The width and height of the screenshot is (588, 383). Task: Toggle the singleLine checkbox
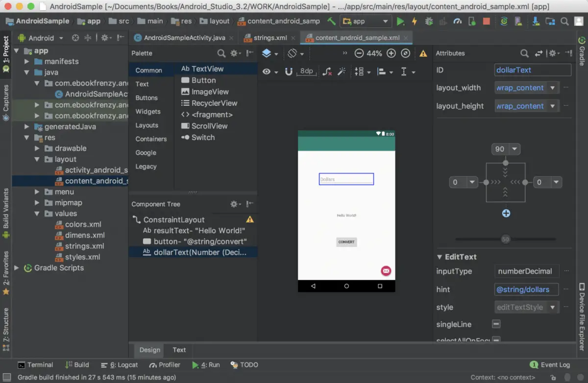pyautogui.click(x=496, y=324)
